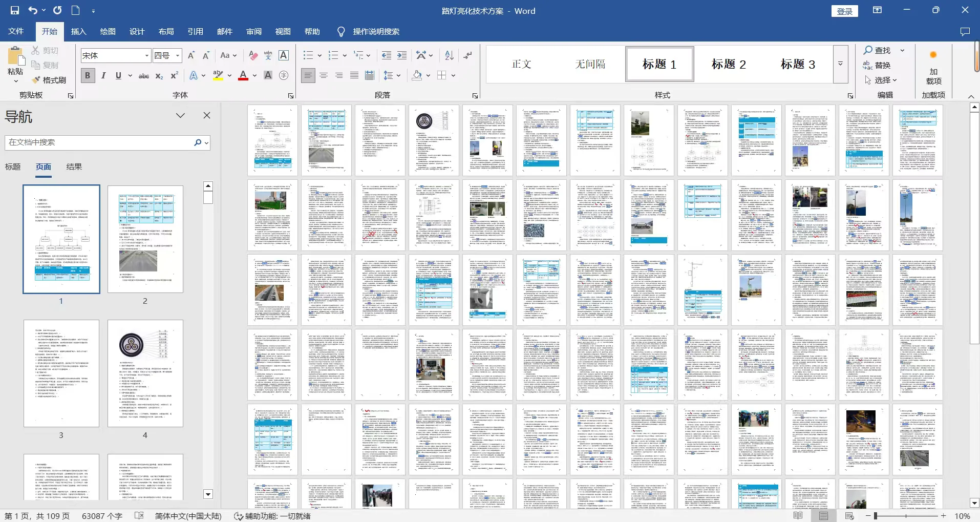Expand the Change Case Aa menu

[x=228, y=55]
